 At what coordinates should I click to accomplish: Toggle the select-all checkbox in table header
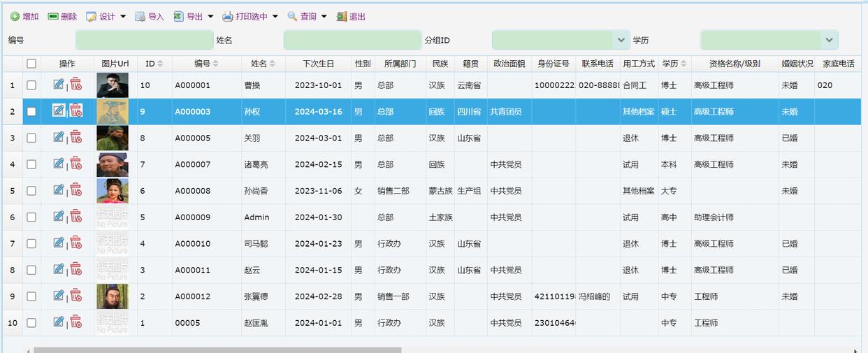pos(31,64)
